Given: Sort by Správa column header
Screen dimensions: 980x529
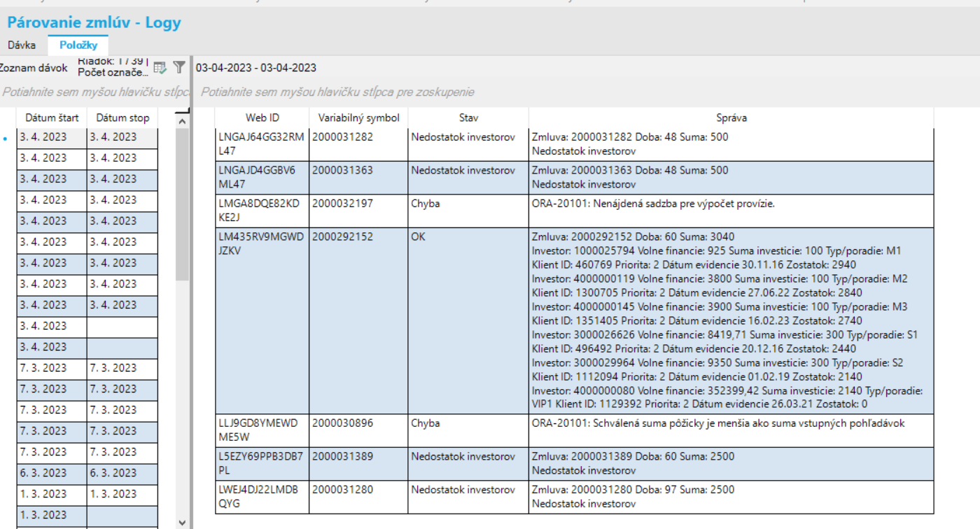Looking at the screenshot, I should pyautogui.click(x=731, y=118).
